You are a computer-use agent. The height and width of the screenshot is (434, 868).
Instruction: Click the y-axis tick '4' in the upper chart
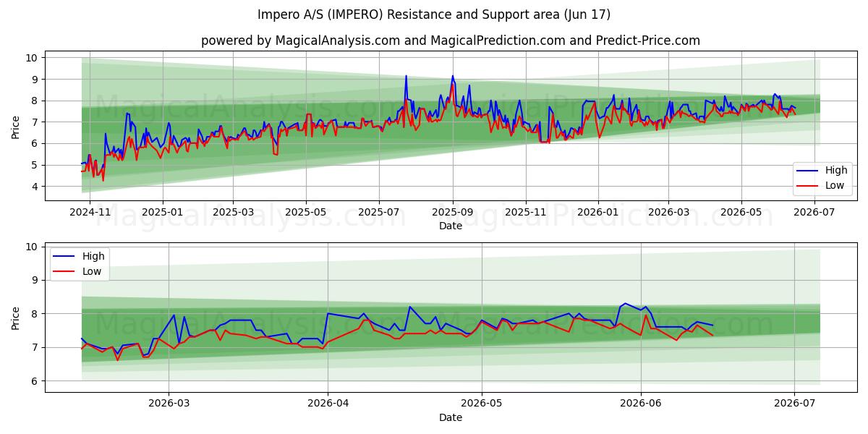[36, 187]
